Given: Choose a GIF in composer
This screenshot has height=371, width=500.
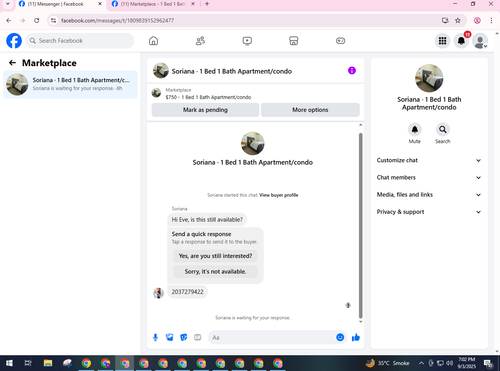Looking at the screenshot, I should 198,337.
